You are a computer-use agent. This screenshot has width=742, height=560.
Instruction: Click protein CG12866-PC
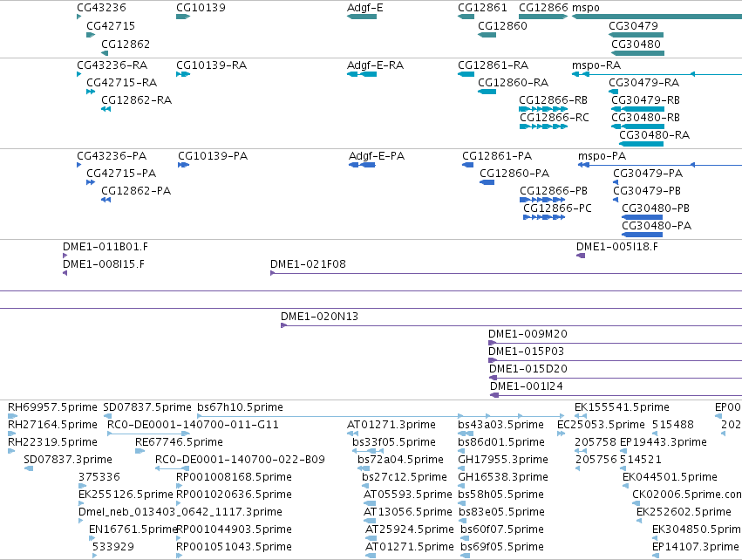pos(544,217)
